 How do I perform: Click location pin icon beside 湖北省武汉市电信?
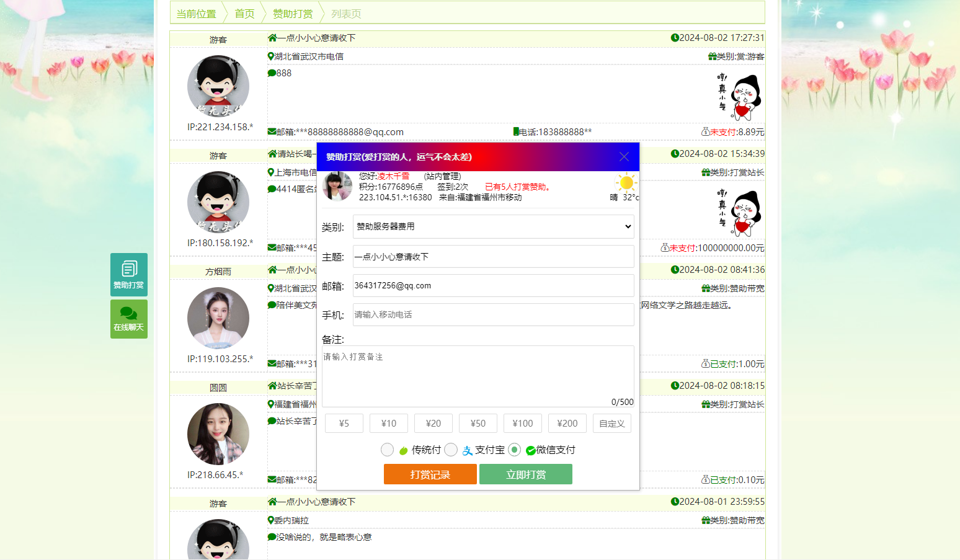pyautogui.click(x=271, y=56)
